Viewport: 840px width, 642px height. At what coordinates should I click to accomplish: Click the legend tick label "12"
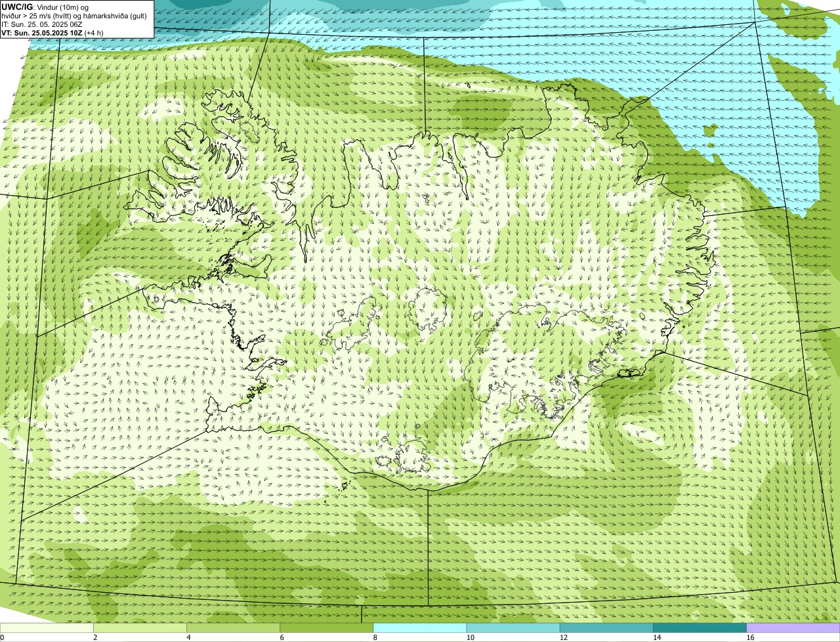(x=563, y=637)
